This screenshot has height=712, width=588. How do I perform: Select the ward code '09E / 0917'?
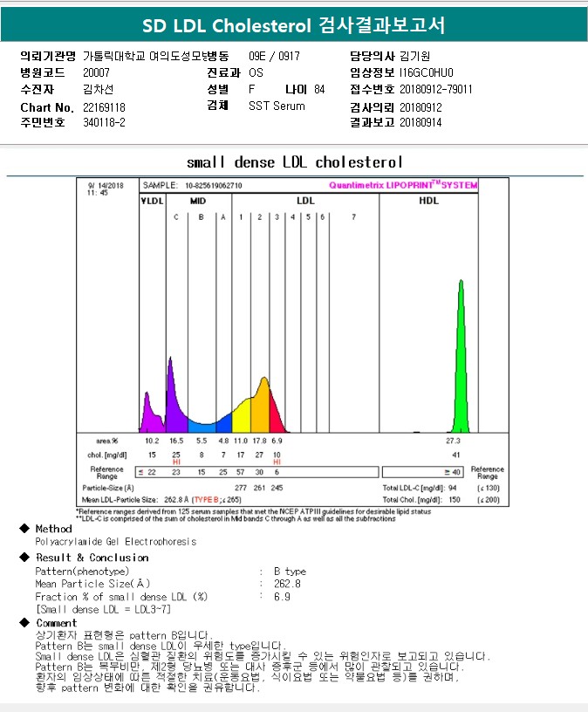pyautogui.click(x=274, y=56)
